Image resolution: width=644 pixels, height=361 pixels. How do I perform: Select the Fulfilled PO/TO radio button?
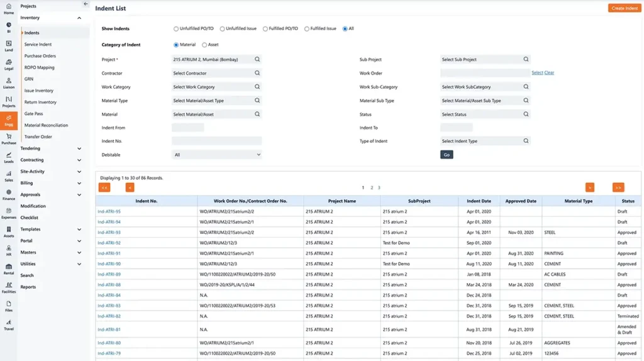pos(265,29)
